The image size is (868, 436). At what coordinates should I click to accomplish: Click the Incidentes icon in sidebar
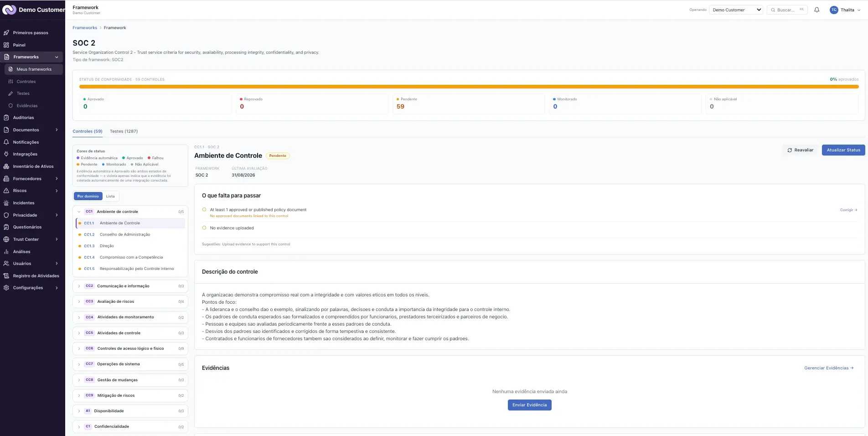coord(6,203)
